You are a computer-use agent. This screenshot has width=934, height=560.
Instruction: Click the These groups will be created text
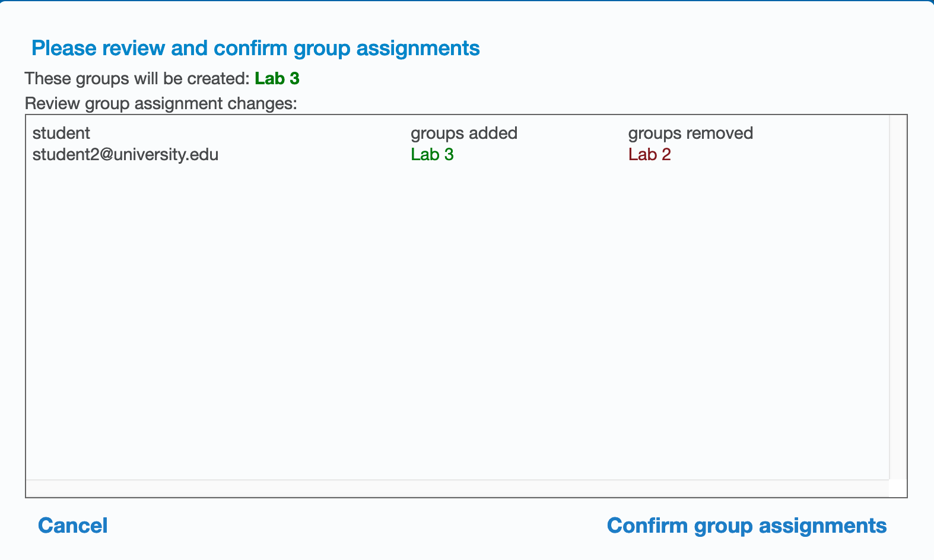pos(137,78)
